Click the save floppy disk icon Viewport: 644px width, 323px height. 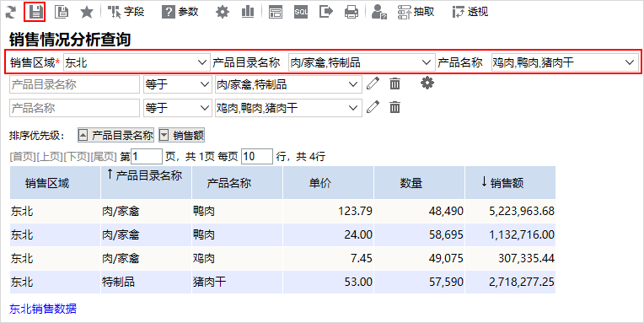(x=35, y=12)
